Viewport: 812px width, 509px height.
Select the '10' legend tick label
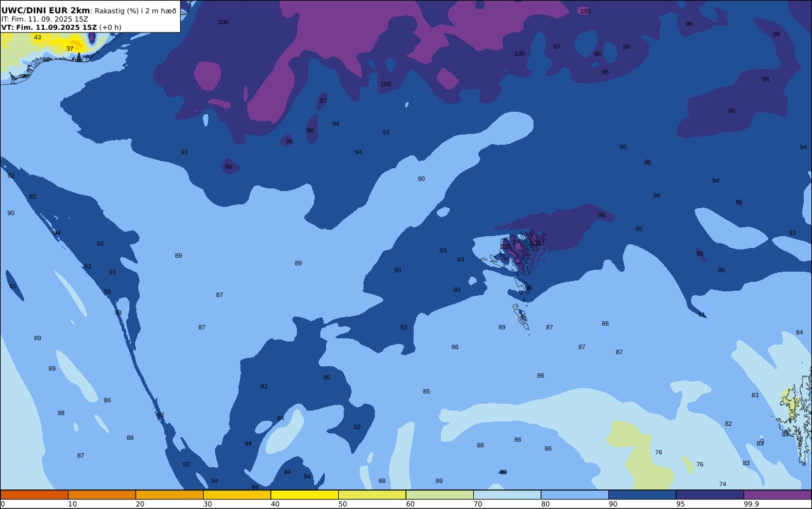click(72, 504)
